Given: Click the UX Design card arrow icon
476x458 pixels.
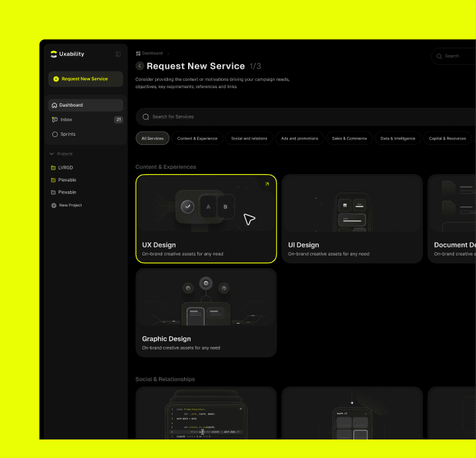Looking at the screenshot, I should 267,184.
